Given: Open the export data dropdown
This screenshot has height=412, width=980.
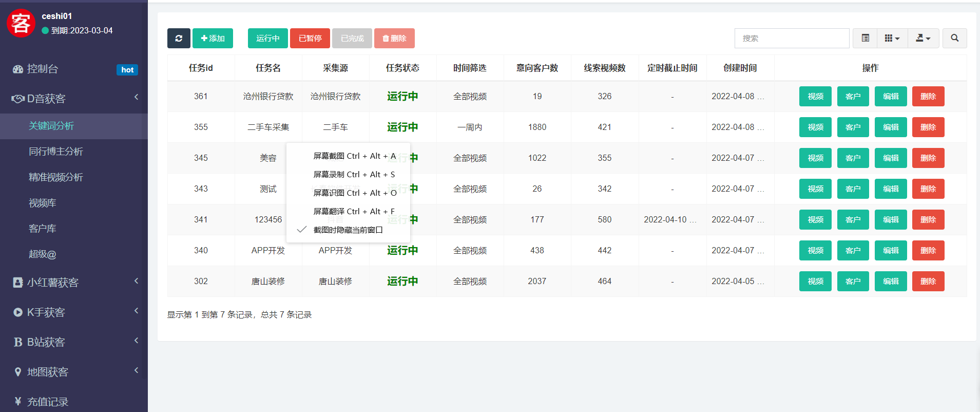Looking at the screenshot, I should [x=923, y=39].
